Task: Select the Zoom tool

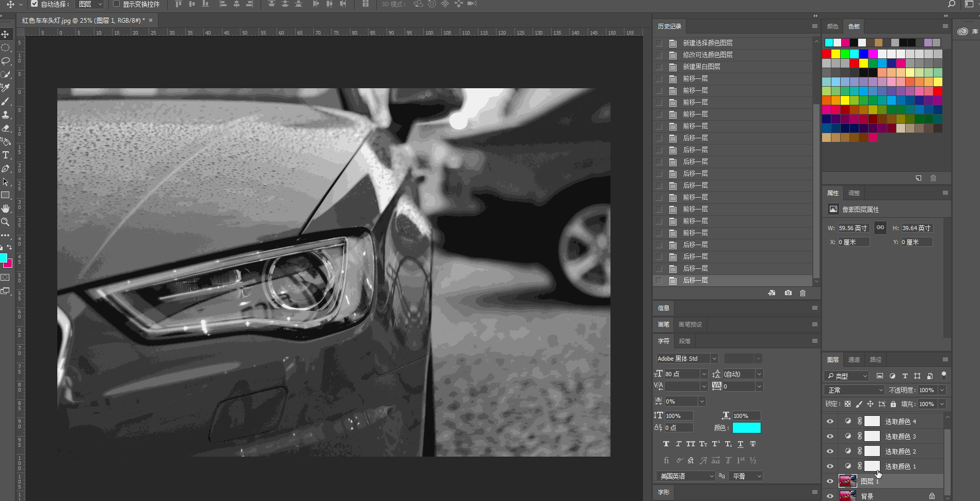Action: [x=6, y=222]
